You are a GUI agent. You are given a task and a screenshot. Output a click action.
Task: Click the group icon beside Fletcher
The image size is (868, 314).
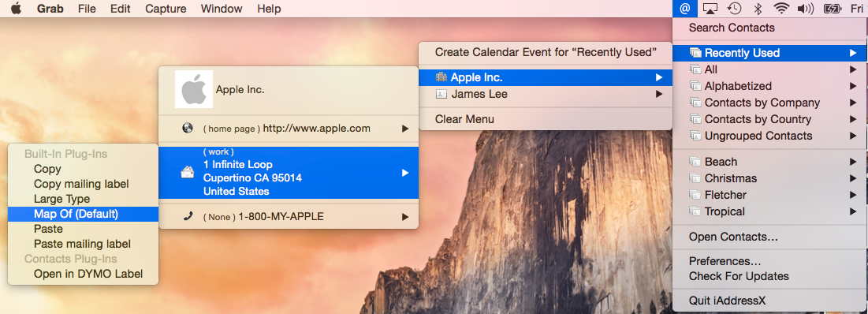[695, 195]
